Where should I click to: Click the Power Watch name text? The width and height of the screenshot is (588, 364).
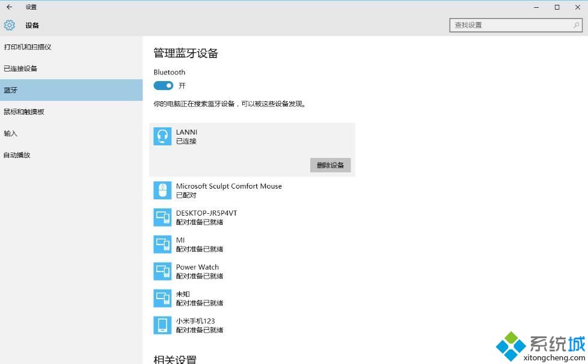pyautogui.click(x=197, y=267)
